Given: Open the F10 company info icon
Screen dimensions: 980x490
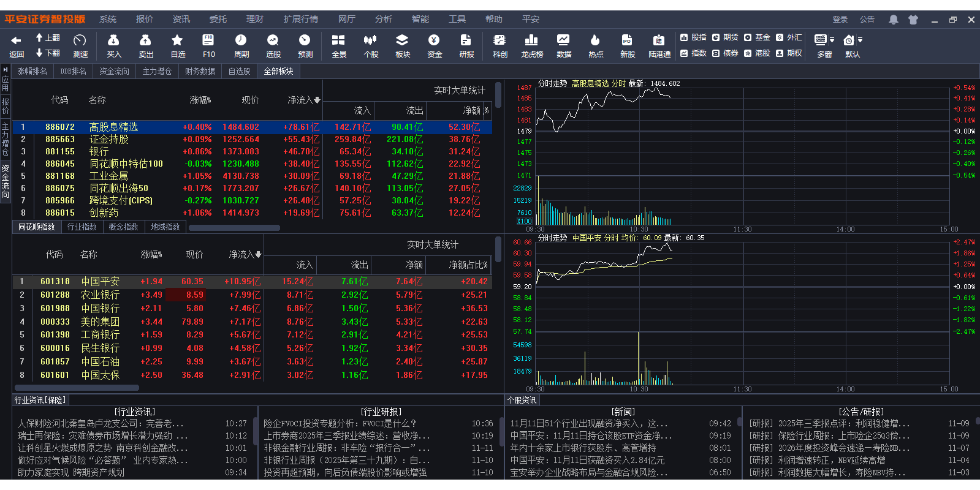Looking at the screenshot, I should click(208, 40).
